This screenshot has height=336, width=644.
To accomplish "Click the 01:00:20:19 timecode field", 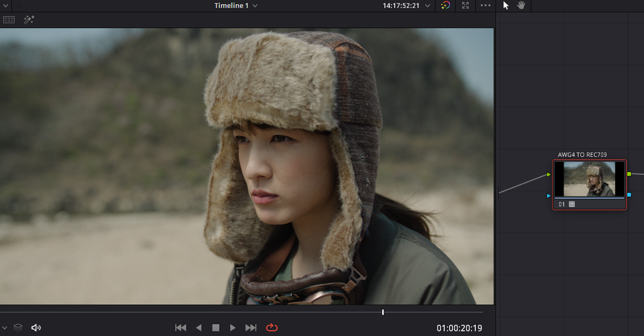I will (x=459, y=328).
